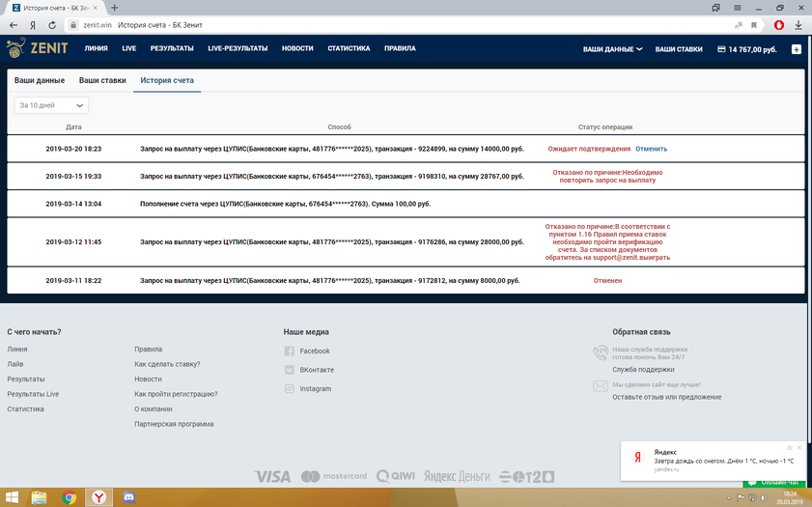Select the История счета tab

tap(167, 80)
